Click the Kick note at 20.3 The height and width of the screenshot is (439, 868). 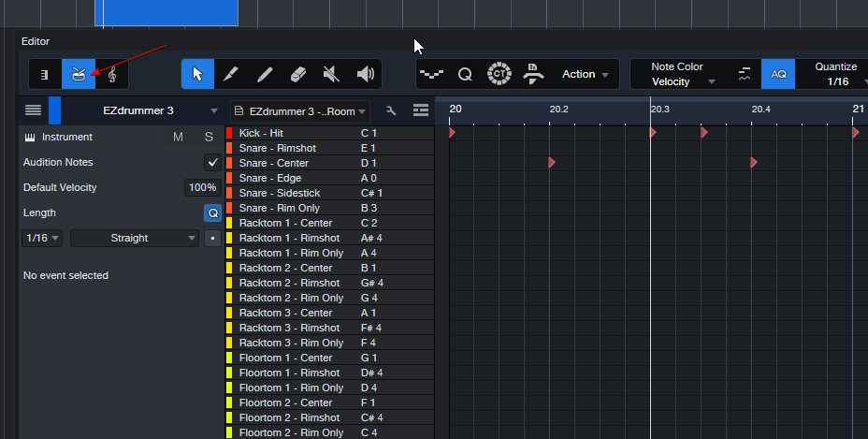click(x=653, y=133)
